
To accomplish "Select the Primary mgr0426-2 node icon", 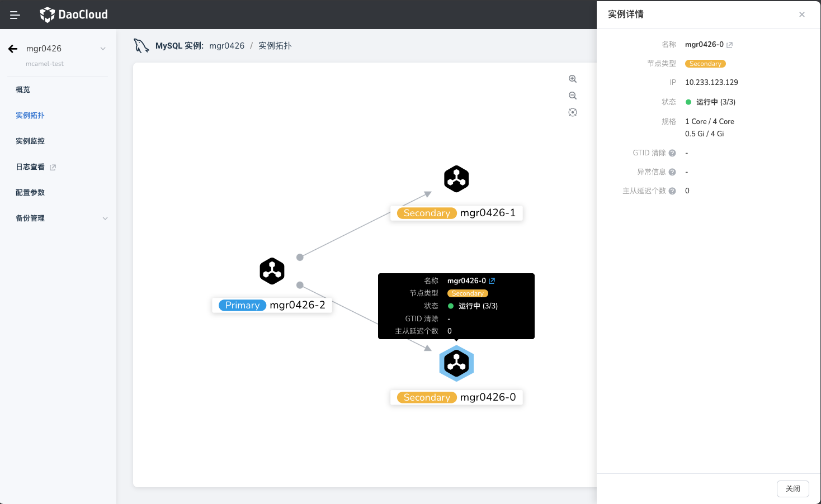I will 272,271.
